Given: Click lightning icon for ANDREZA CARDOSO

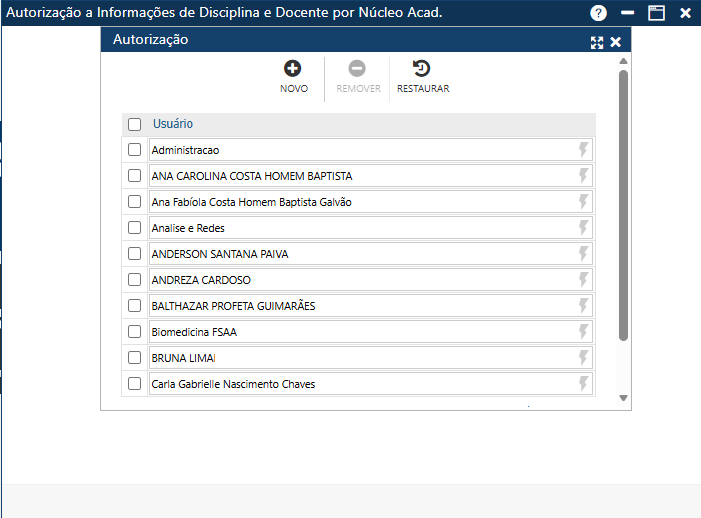Looking at the screenshot, I should tap(584, 280).
